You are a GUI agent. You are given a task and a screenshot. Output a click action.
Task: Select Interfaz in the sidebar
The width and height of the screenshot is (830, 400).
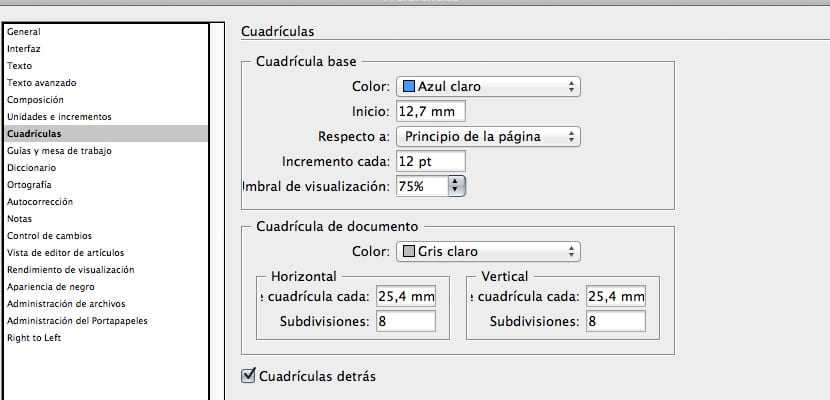pos(24,48)
